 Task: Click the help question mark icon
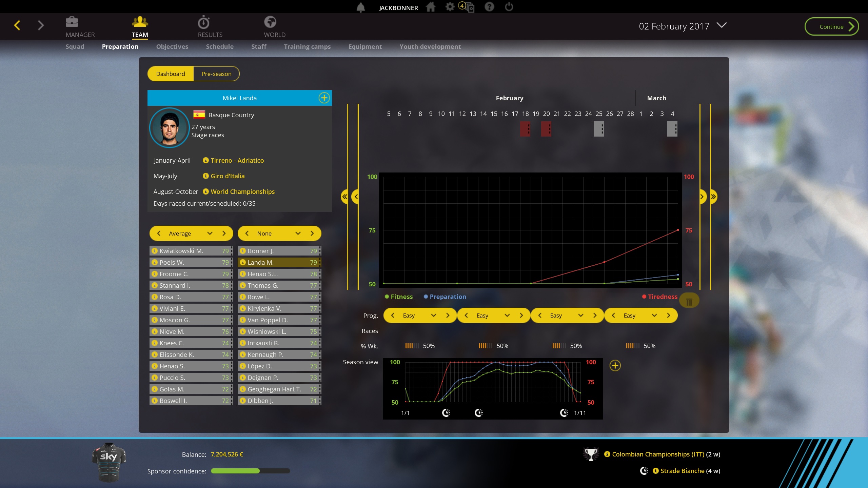coord(489,7)
